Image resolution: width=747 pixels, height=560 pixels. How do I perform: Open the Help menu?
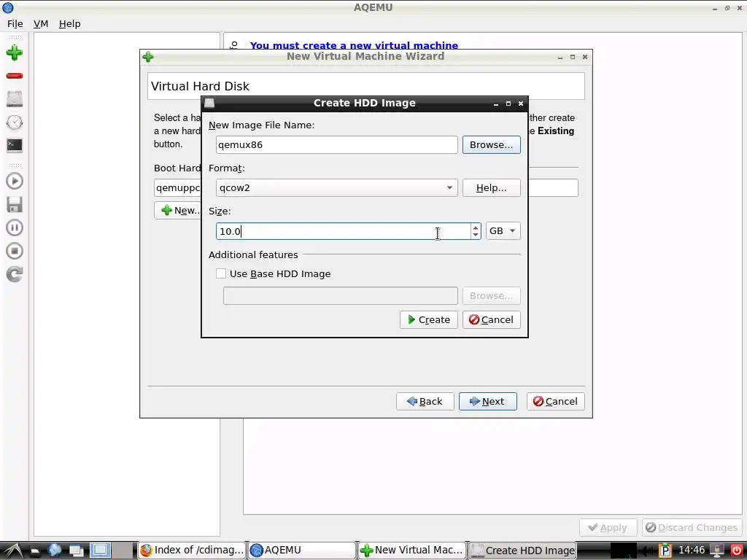[69, 24]
